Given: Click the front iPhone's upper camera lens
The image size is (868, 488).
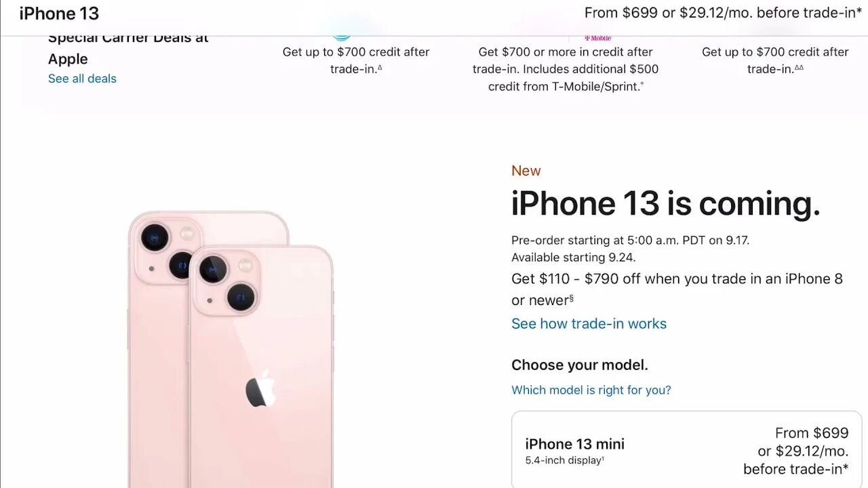Looking at the screenshot, I should point(213,270).
